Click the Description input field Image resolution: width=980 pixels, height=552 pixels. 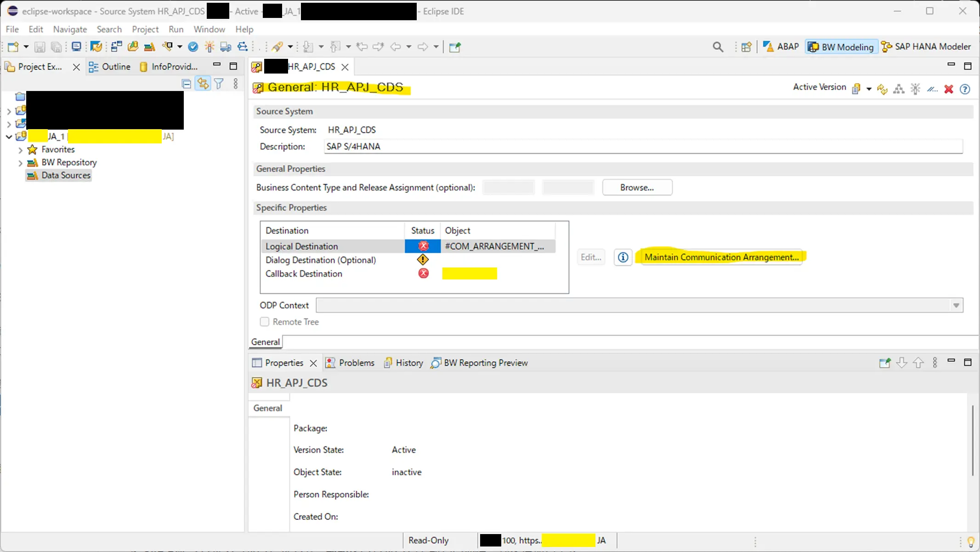(x=643, y=147)
